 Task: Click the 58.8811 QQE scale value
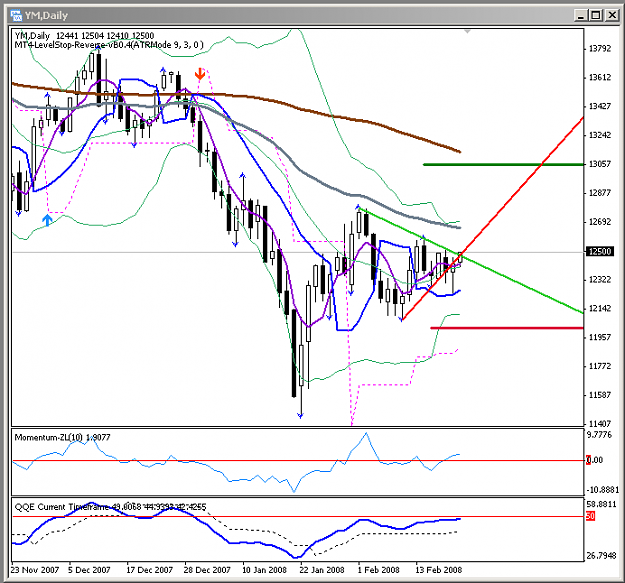pos(601,504)
